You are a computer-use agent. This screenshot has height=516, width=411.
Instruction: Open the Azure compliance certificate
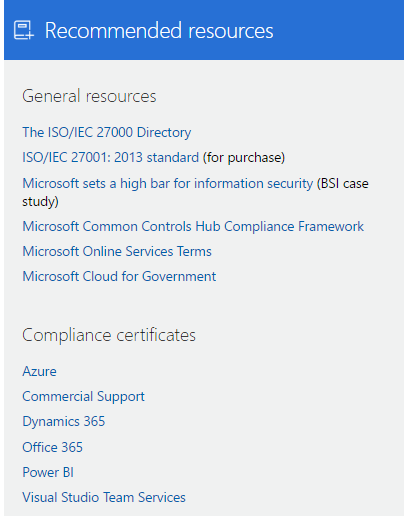coord(39,371)
